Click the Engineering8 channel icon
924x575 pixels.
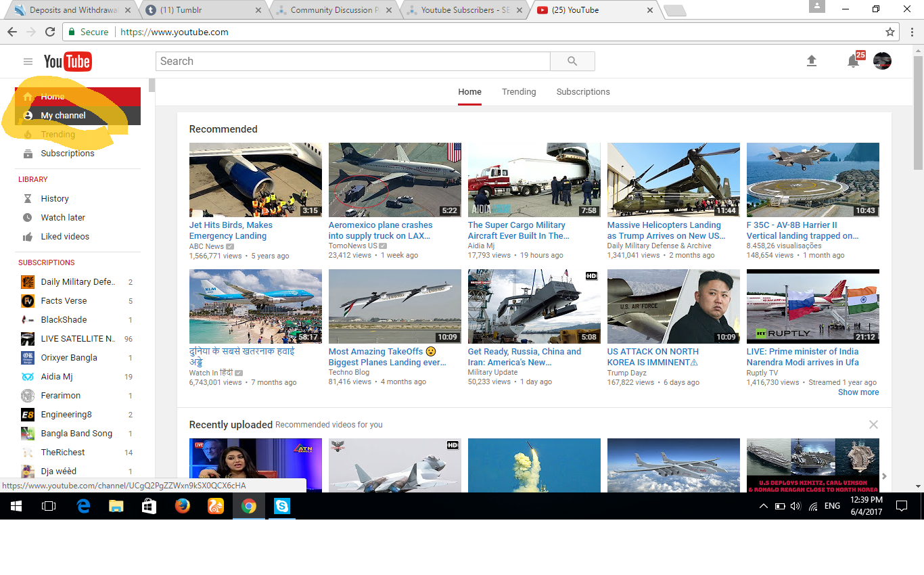tap(28, 415)
